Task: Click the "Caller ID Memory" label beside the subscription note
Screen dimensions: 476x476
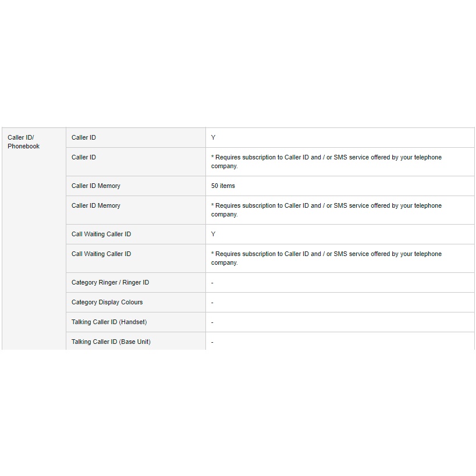Action: pos(96,206)
